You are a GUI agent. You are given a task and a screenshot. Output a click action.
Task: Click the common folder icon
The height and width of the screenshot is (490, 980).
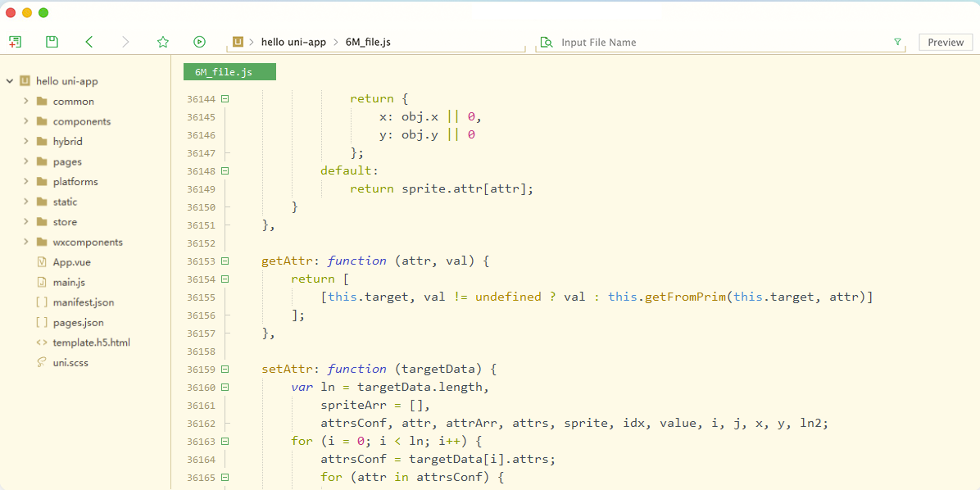click(x=43, y=102)
